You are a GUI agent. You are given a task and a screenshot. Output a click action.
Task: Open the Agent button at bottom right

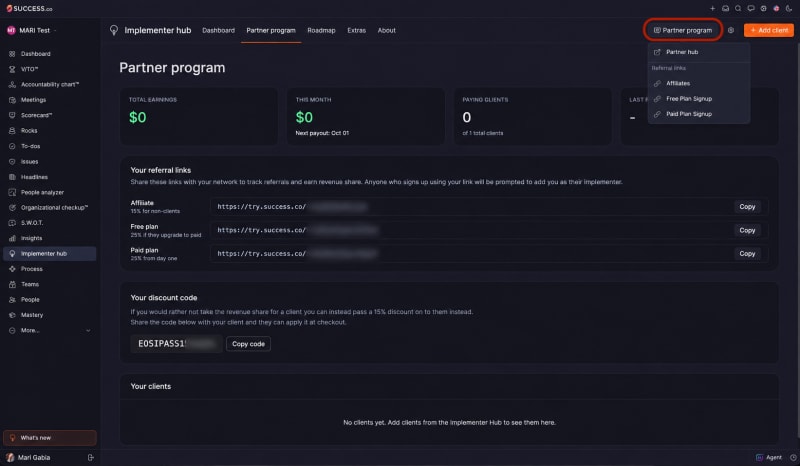pyautogui.click(x=769, y=457)
